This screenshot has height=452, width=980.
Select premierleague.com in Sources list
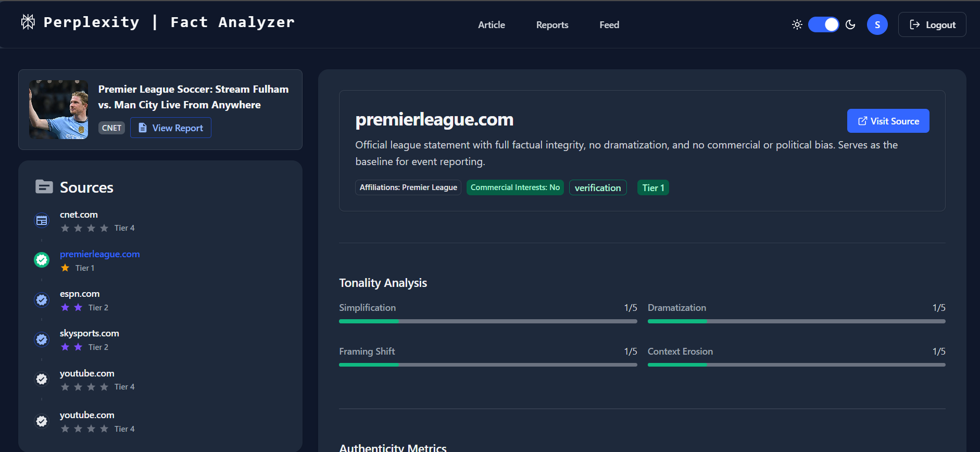pos(99,254)
